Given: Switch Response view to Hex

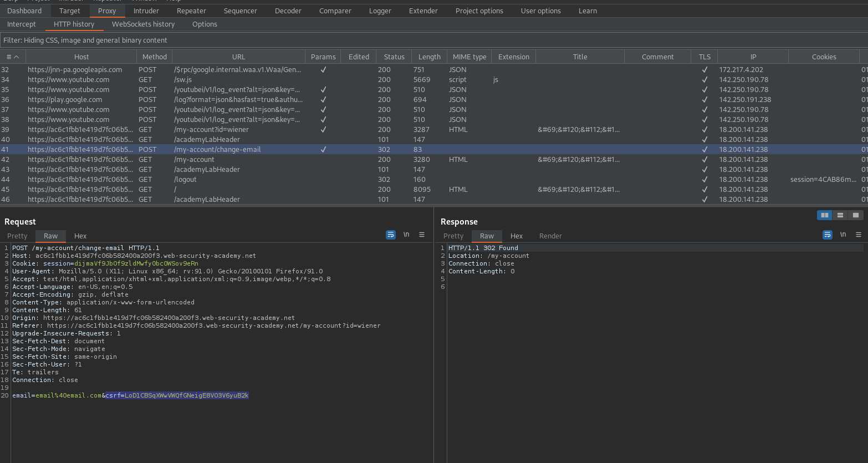Looking at the screenshot, I should click(517, 236).
